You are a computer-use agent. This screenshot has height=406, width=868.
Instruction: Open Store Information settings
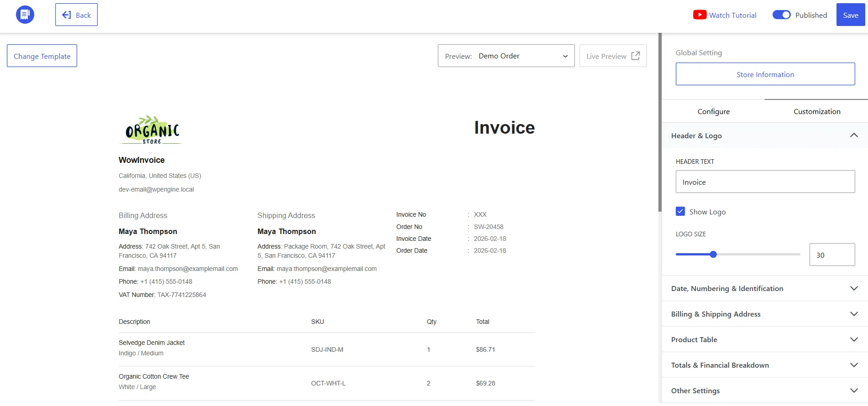(765, 74)
